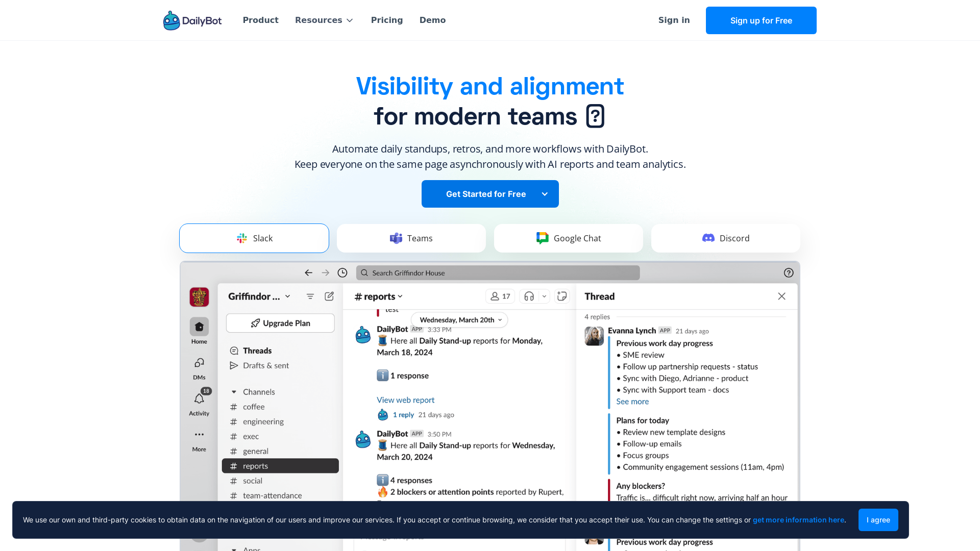Image resolution: width=980 pixels, height=551 pixels.
Task: Collapse the Channels section
Action: click(234, 392)
